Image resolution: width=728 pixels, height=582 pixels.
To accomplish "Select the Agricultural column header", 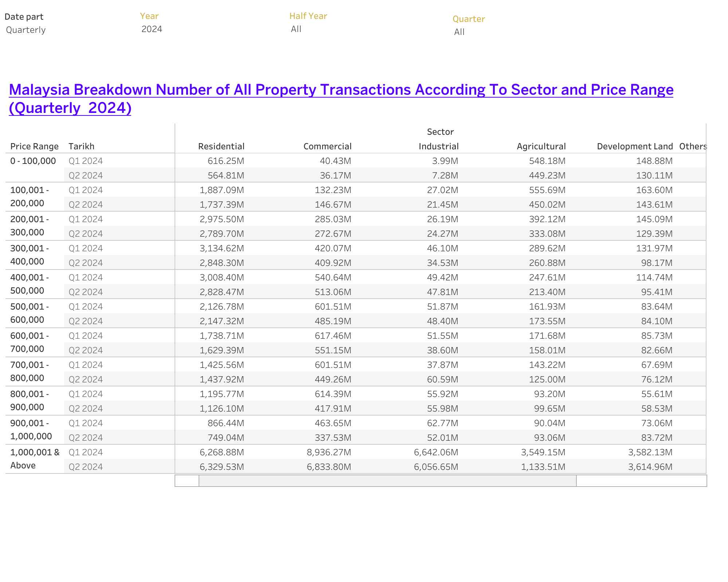I will coord(541,146).
